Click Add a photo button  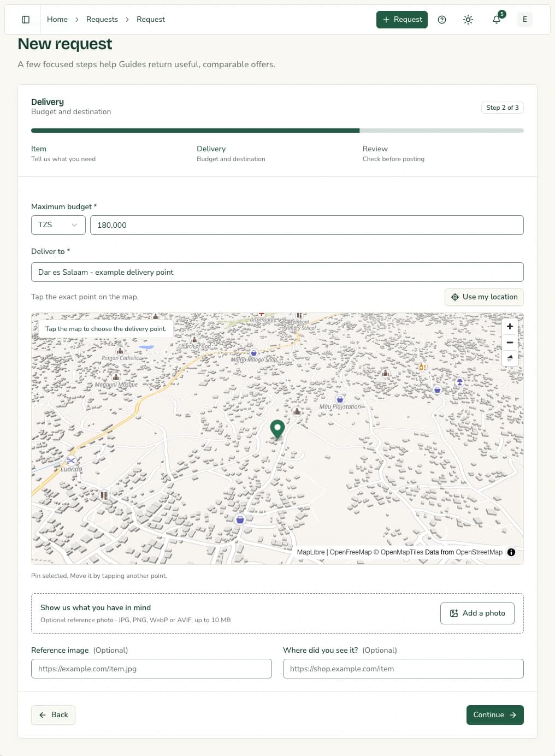[x=477, y=613]
